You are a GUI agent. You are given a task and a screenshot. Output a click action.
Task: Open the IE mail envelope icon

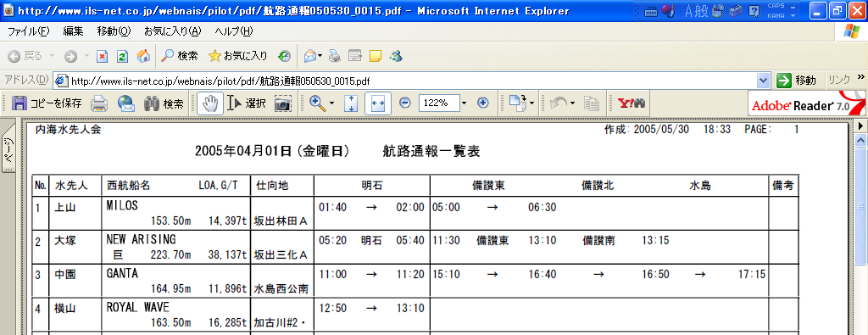pyautogui.click(x=310, y=56)
